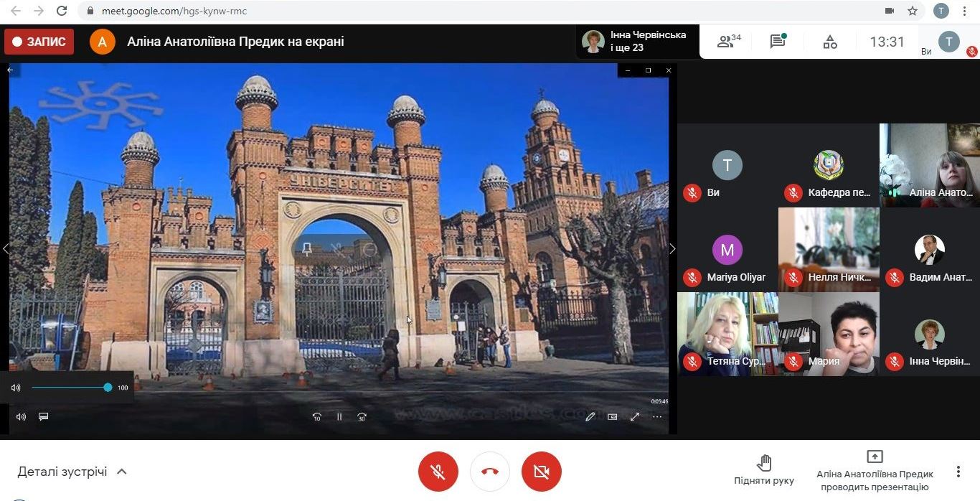This screenshot has height=501, width=980.
Task: Switch to mini player view icon
Action: pyautogui.click(x=613, y=416)
